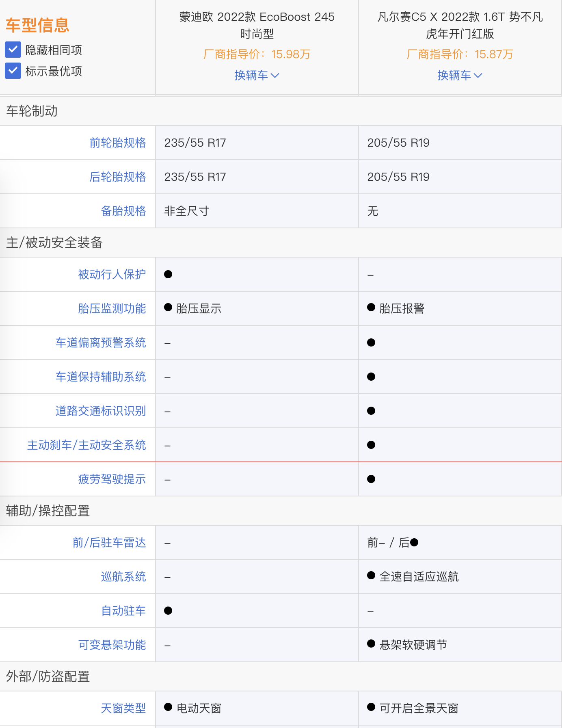Click the 后轮胎规格 link

click(118, 177)
